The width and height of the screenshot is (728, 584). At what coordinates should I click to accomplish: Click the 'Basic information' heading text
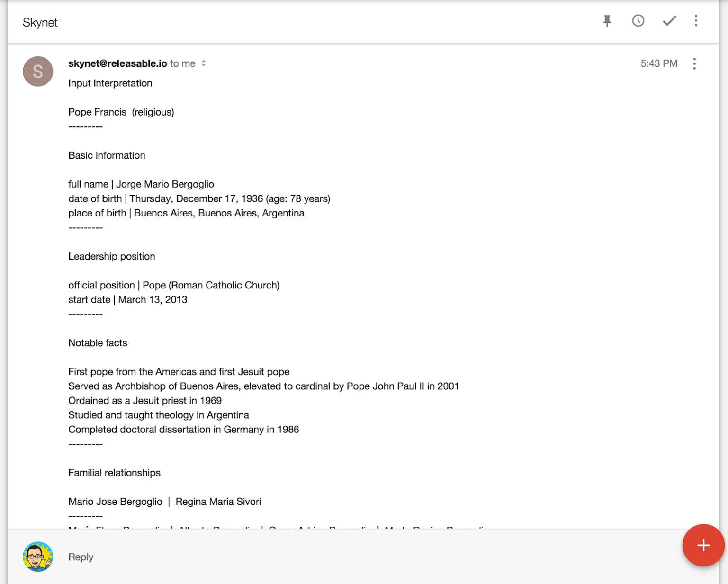click(x=107, y=155)
